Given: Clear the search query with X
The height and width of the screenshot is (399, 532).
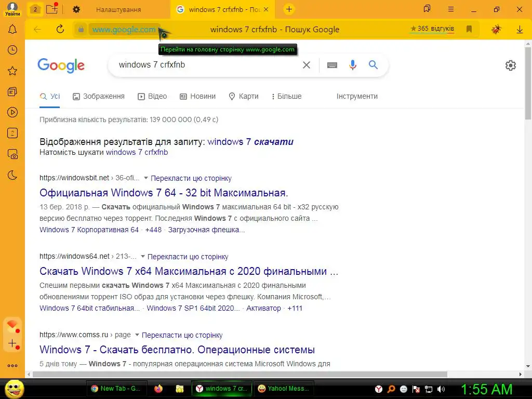Looking at the screenshot, I should [x=307, y=65].
